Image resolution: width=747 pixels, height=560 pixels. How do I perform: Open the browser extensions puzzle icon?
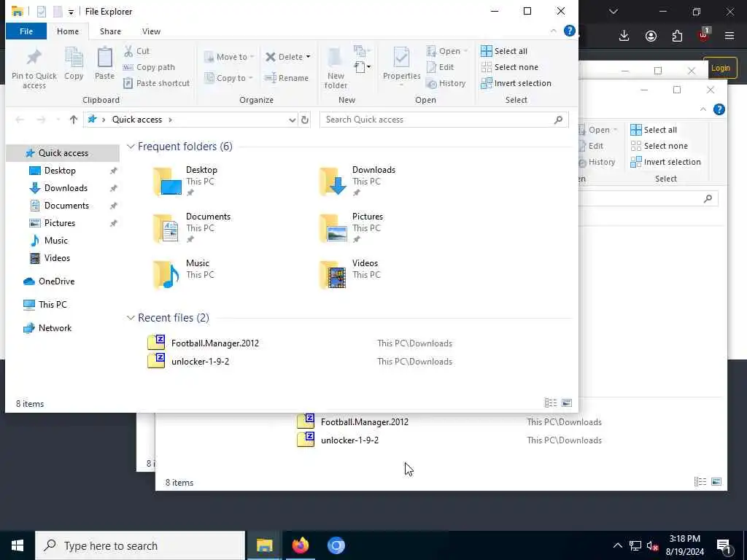(x=677, y=36)
